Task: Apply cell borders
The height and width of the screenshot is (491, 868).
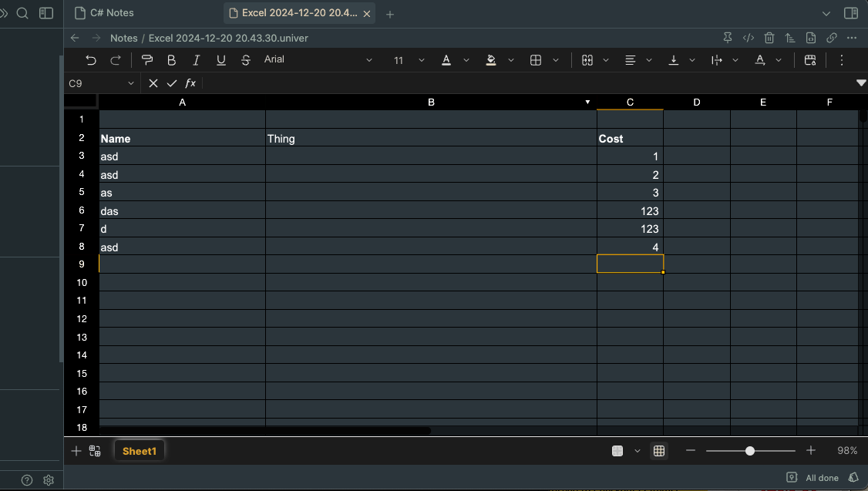Action: tap(535, 60)
